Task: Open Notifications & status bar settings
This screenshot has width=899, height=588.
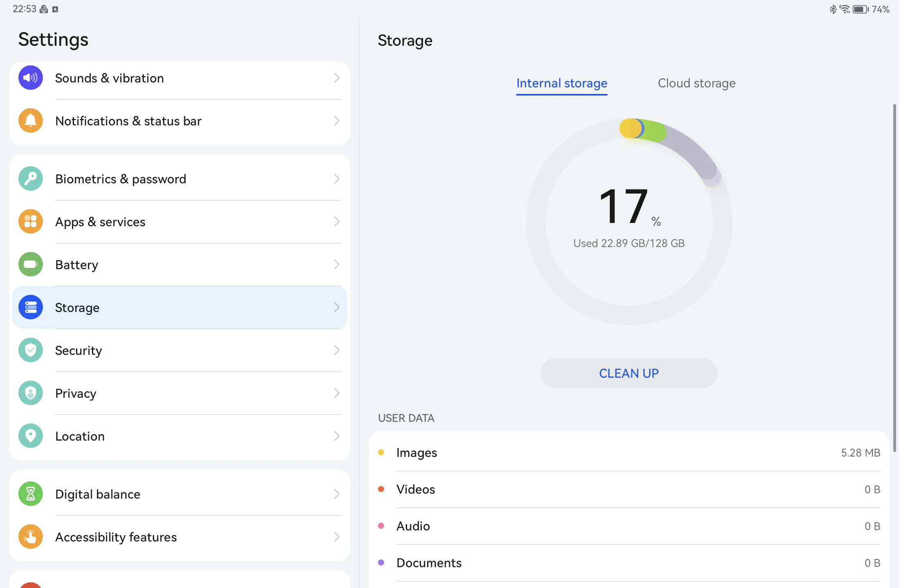Action: click(180, 121)
